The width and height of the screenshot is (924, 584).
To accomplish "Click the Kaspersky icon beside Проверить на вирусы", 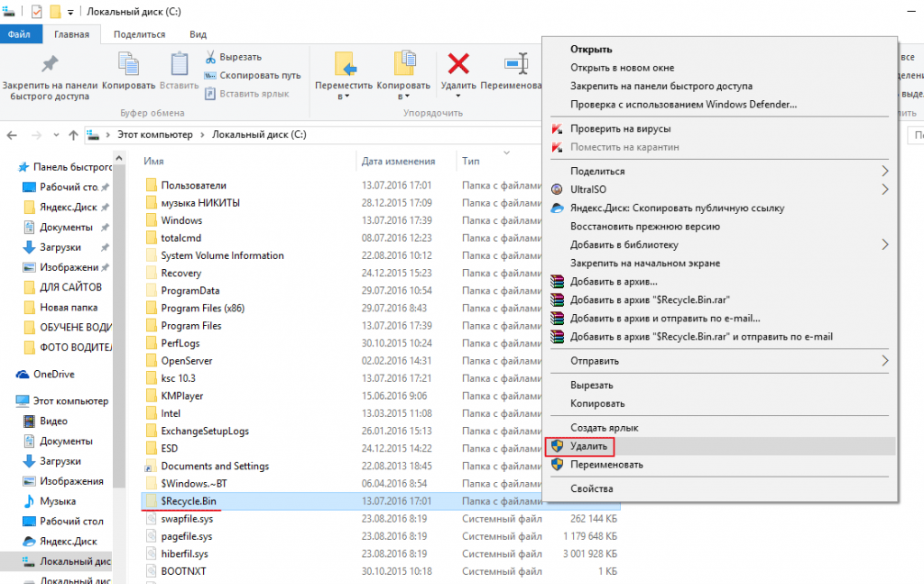I will click(x=557, y=128).
